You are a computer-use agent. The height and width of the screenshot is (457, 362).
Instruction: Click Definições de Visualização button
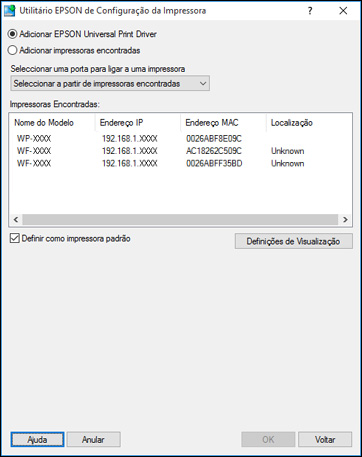pyautogui.click(x=293, y=241)
